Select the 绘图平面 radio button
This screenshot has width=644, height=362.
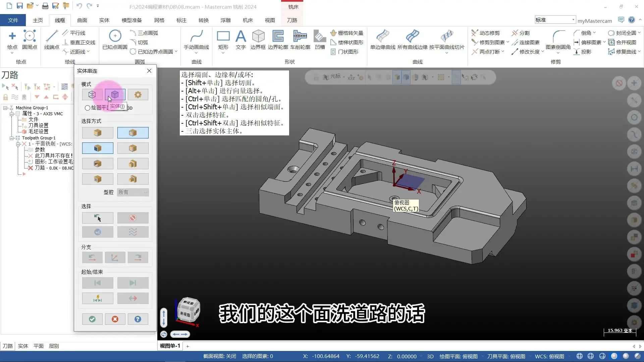click(88, 108)
